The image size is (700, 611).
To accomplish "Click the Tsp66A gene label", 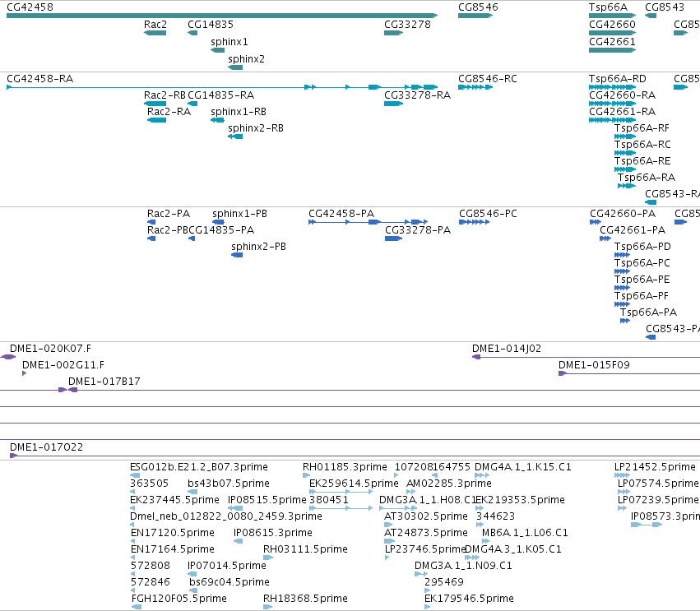I will [608, 7].
